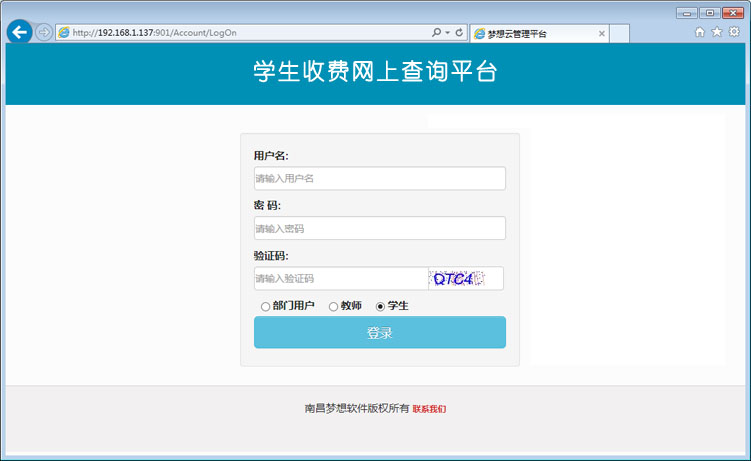The height and width of the screenshot is (461, 751).
Task: Focus the 密码 password input field
Action: [x=379, y=228]
